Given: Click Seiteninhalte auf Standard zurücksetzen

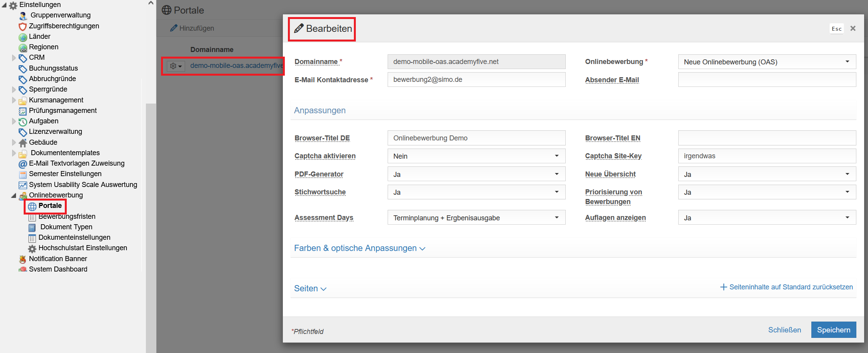Looking at the screenshot, I should pyautogui.click(x=787, y=287).
